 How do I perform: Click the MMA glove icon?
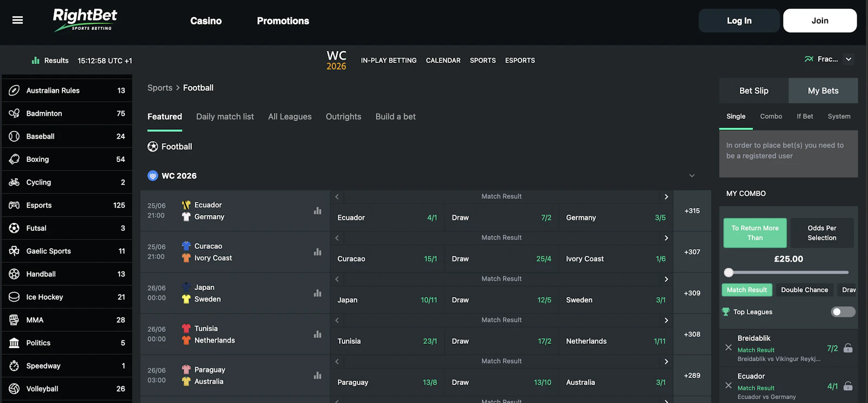(x=14, y=320)
